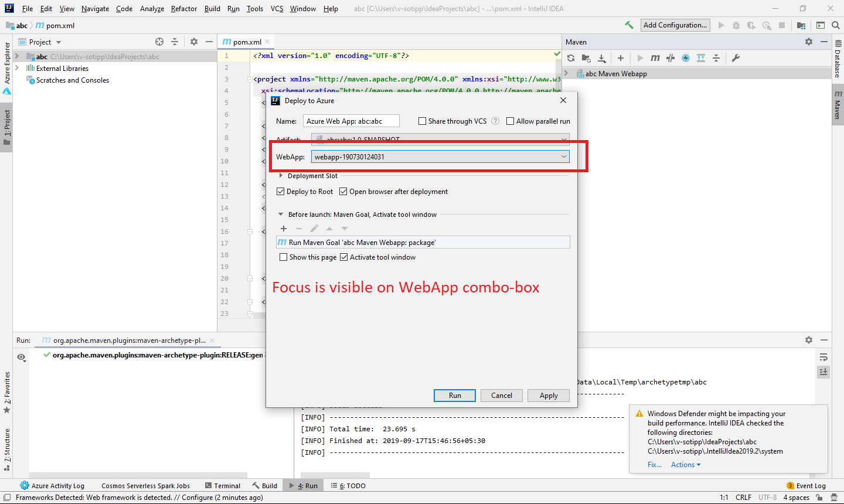
Task: Toggle skip tests mode in Maven panel
Action: [x=670, y=57]
